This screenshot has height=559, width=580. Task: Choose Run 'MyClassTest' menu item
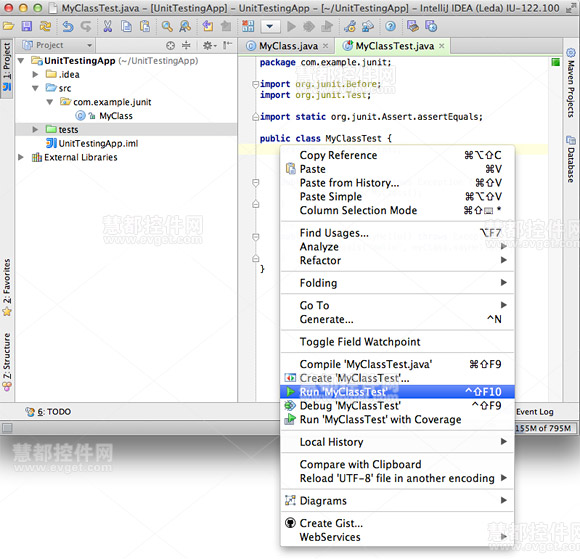click(397, 391)
